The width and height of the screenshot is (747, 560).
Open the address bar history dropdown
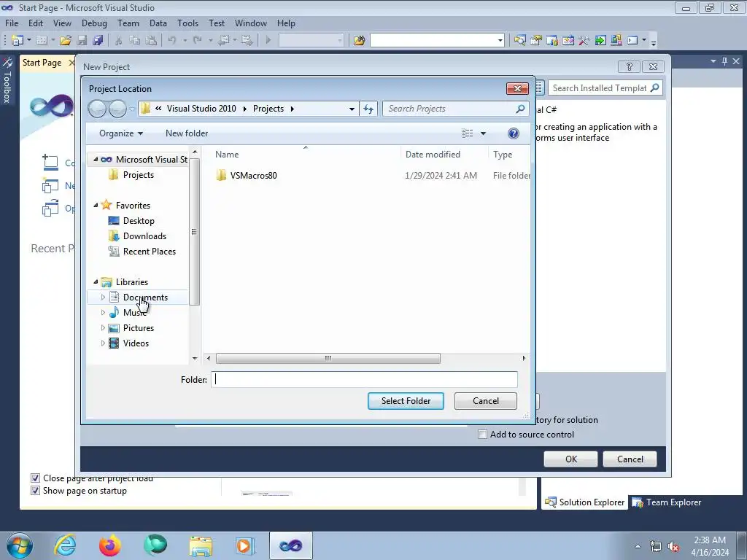[x=352, y=109]
